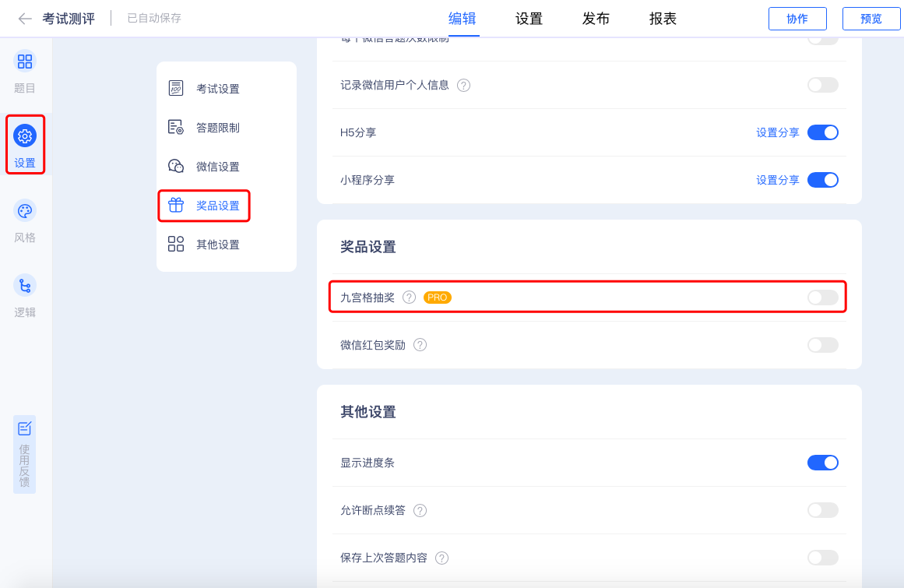This screenshot has height=588, width=904.
Task: Enable the 保存上次答题内容 switch
Action: (x=823, y=558)
